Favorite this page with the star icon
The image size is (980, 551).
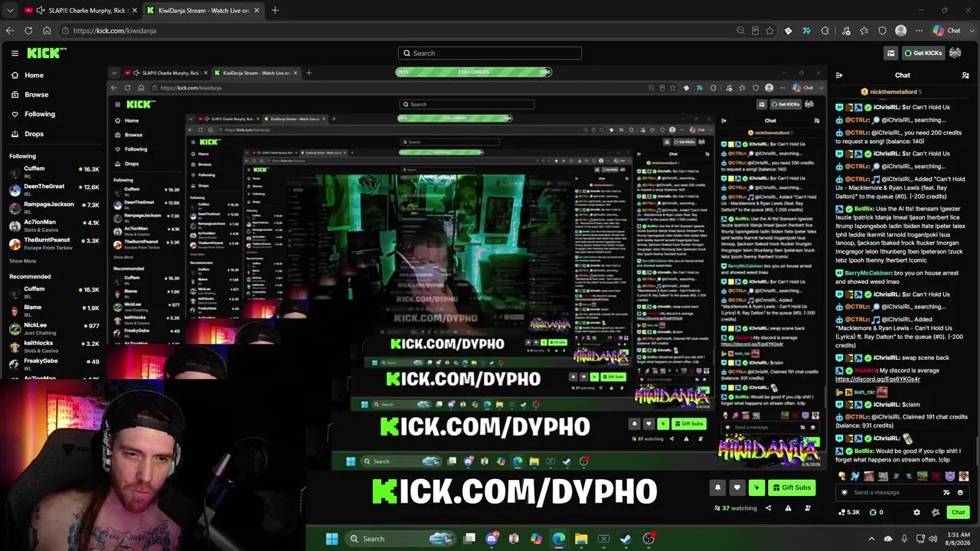click(769, 31)
